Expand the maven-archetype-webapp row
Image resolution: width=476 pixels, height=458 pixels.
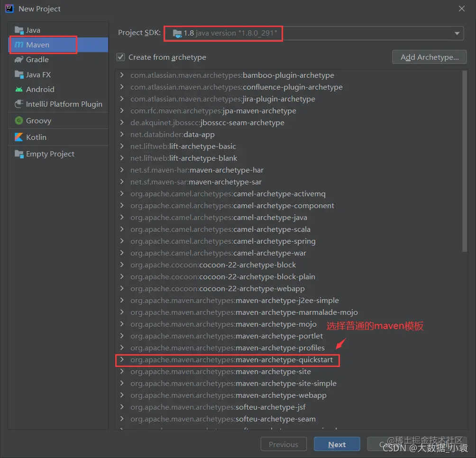(x=122, y=395)
